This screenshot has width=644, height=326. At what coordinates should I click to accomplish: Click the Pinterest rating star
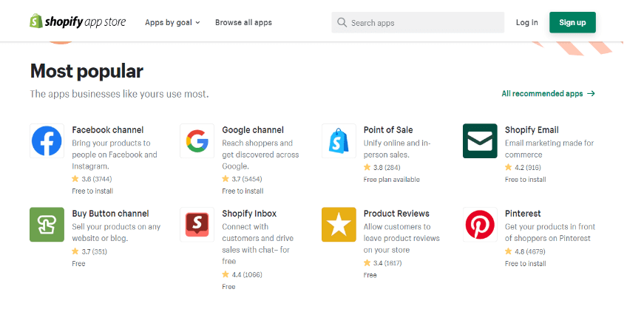pyautogui.click(x=509, y=251)
